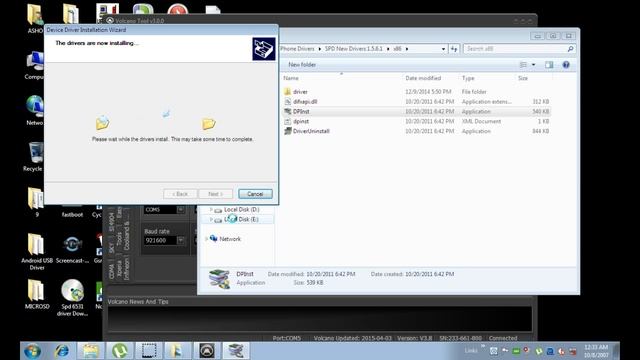Open the COM5 port dropdown in Volcano

tap(180, 209)
